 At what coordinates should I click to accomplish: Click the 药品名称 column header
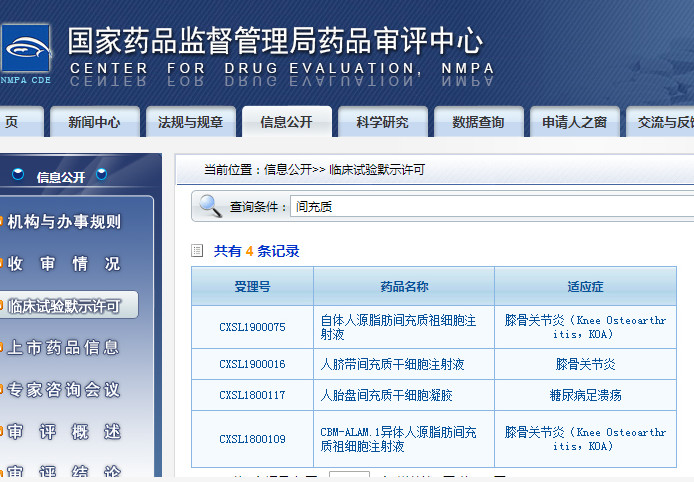pyautogui.click(x=404, y=286)
